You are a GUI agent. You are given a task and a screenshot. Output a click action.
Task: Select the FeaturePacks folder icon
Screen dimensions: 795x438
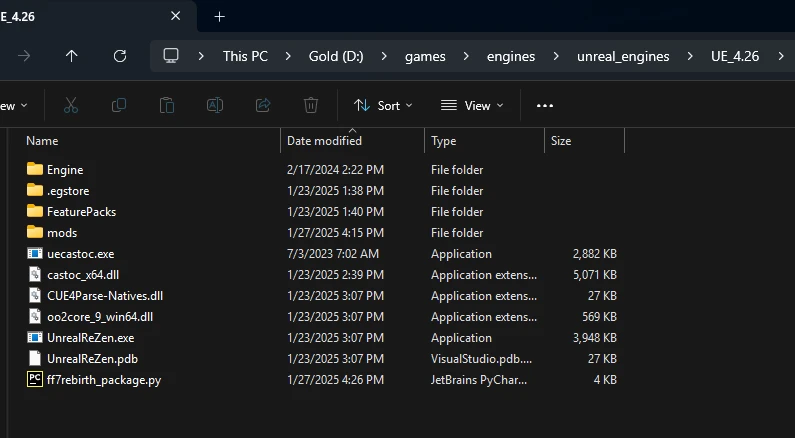click(x=34, y=211)
